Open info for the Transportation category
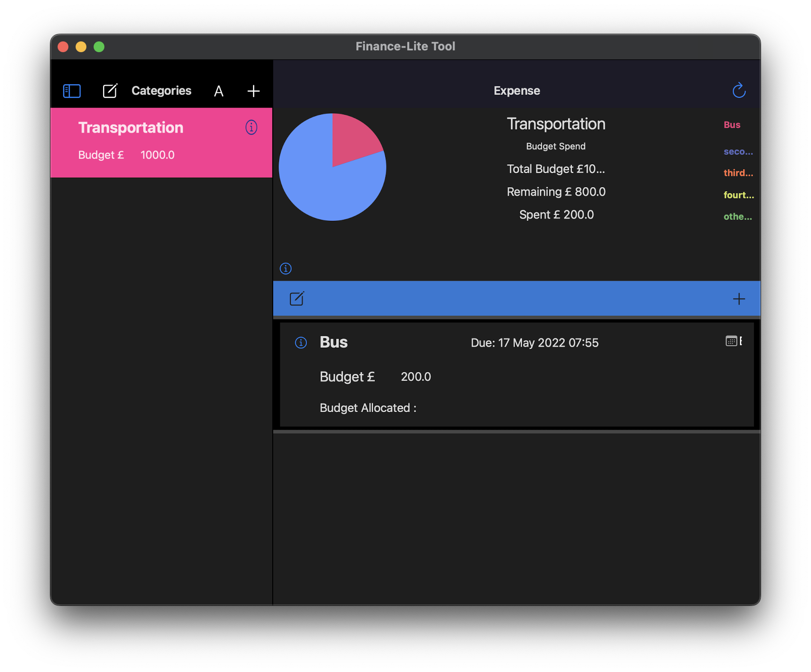This screenshot has height=672, width=811. pyautogui.click(x=251, y=127)
